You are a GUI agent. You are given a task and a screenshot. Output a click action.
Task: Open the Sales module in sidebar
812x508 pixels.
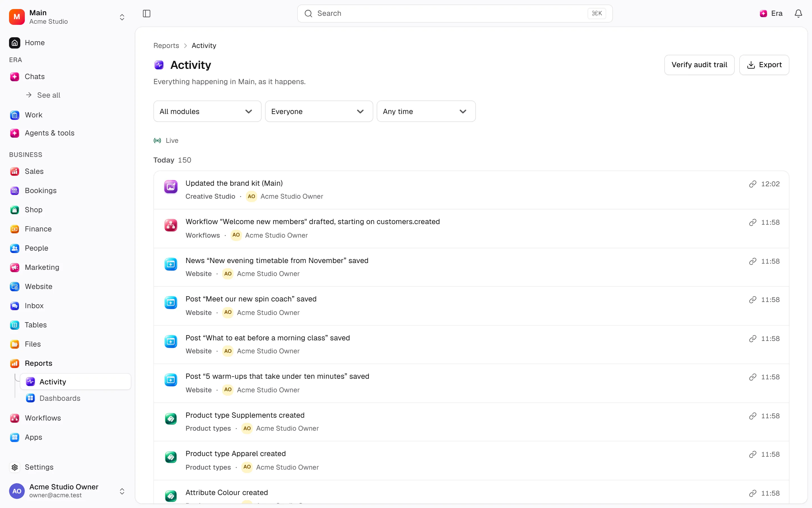pyautogui.click(x=67, y=171)
